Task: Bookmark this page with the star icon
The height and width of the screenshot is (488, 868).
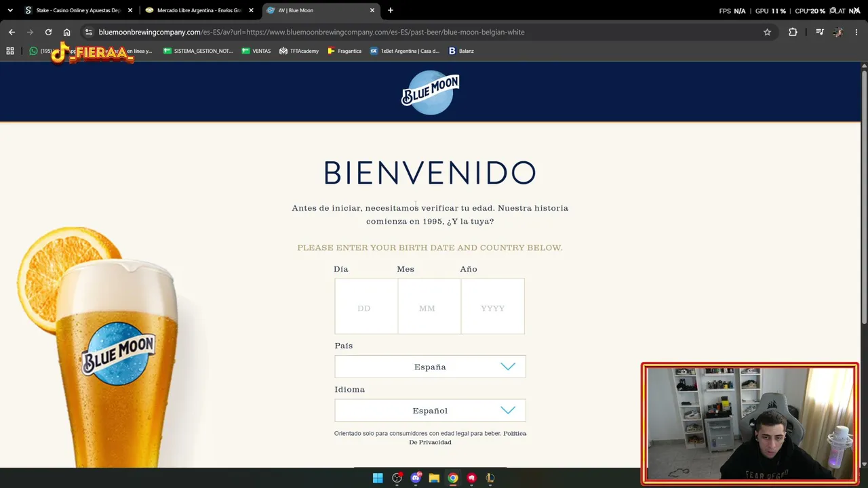Action: click(767, 32)
